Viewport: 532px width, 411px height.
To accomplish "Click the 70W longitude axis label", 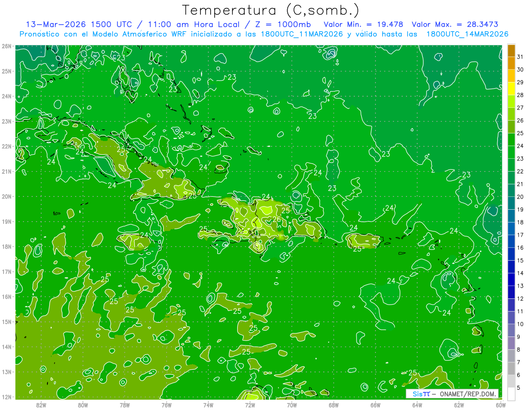I will pyautogui.click(x=292, y=405).
